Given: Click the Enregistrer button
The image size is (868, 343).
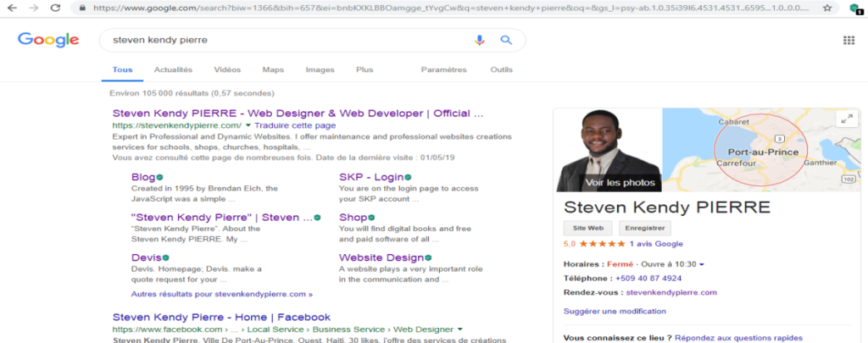Looking at the screenshot, I should click(x=645, y=228).
